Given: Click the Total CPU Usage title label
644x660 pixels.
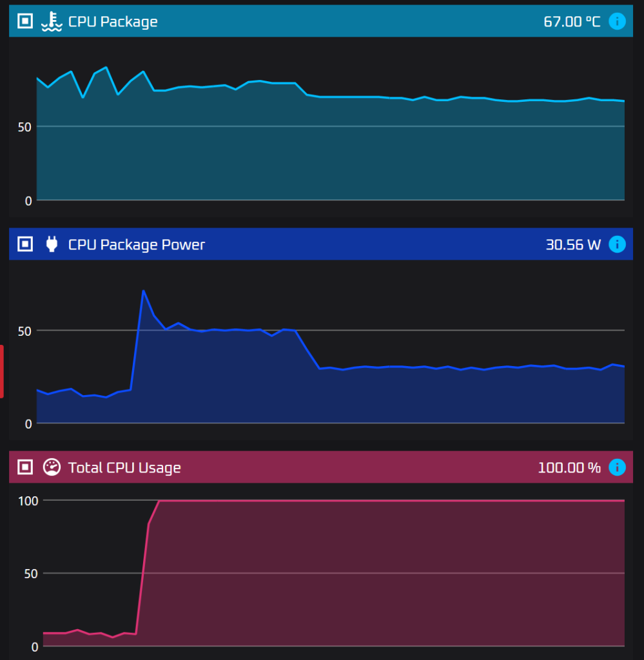Looking at the screenshot, I should coord(124,468).
